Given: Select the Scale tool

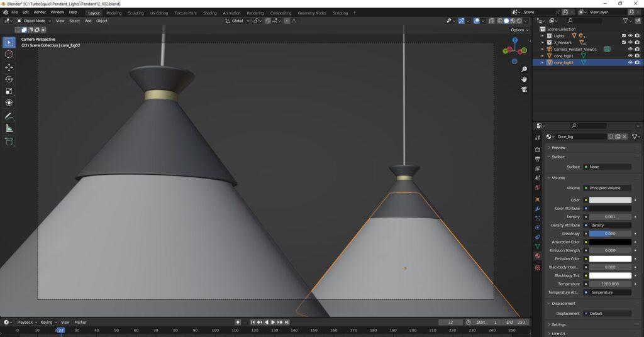Looking at the screenshot, I should click(x=9, y=91).
